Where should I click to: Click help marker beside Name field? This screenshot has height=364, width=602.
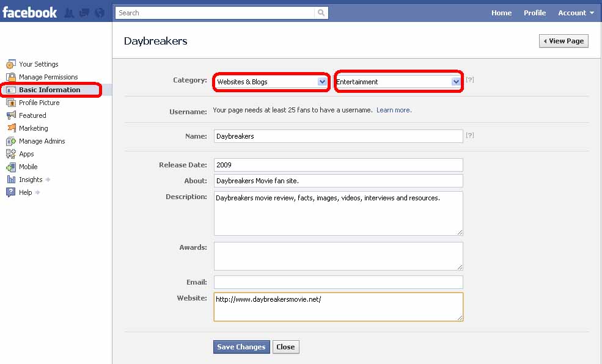pyautogui.click(x=470, y=136)
